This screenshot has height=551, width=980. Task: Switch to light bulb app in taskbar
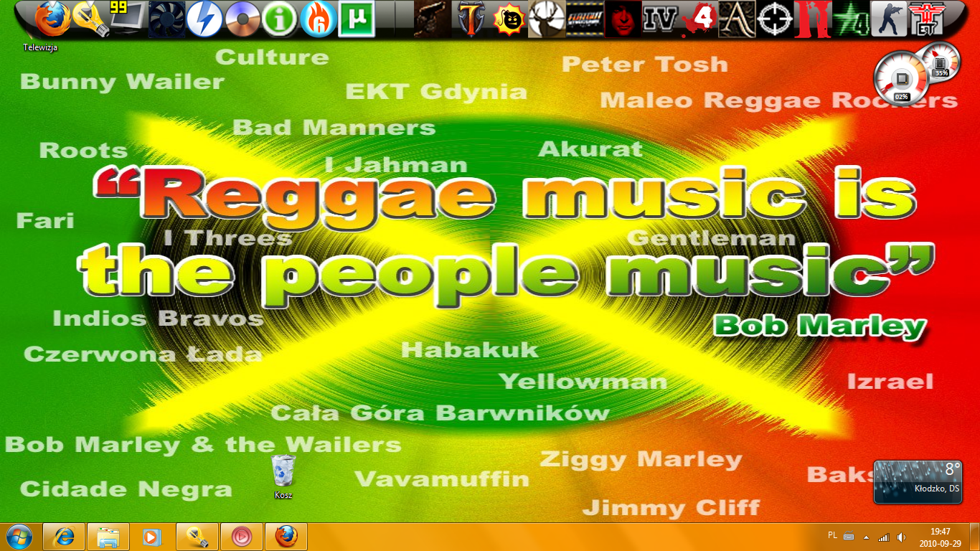[197, 537]
